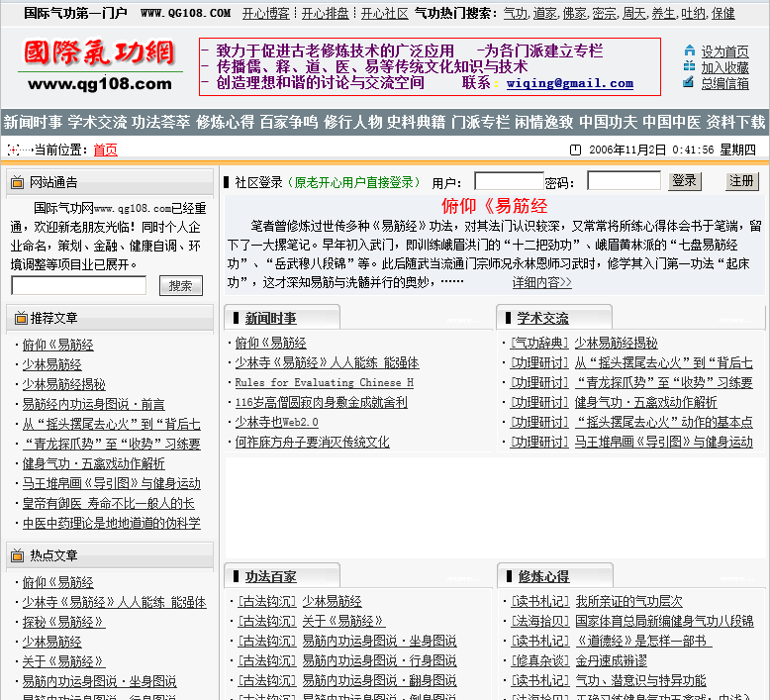Open the 中国功夫 navigation menu item

click(608, 123)
